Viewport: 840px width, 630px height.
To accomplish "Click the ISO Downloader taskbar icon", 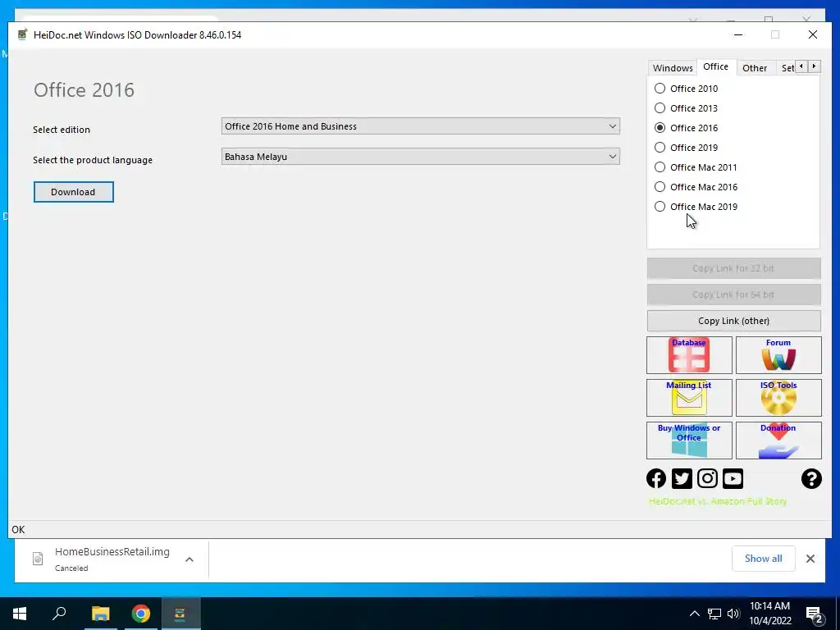I will click(180, 614).
